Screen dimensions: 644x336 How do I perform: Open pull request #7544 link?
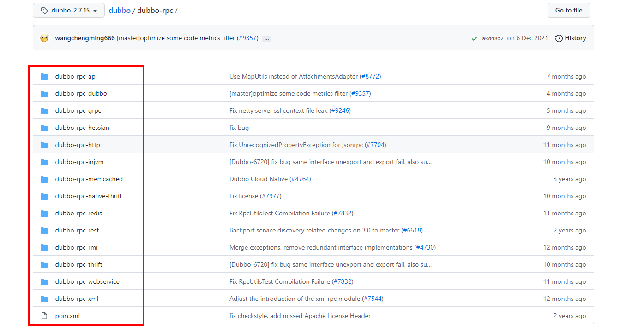pyautogui.click(x=373, y=299)
